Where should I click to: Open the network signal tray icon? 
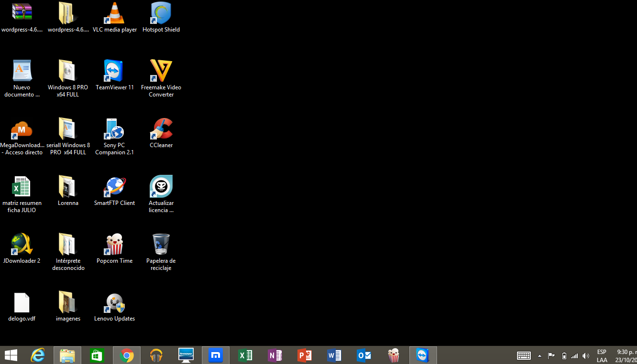(574, 356)
